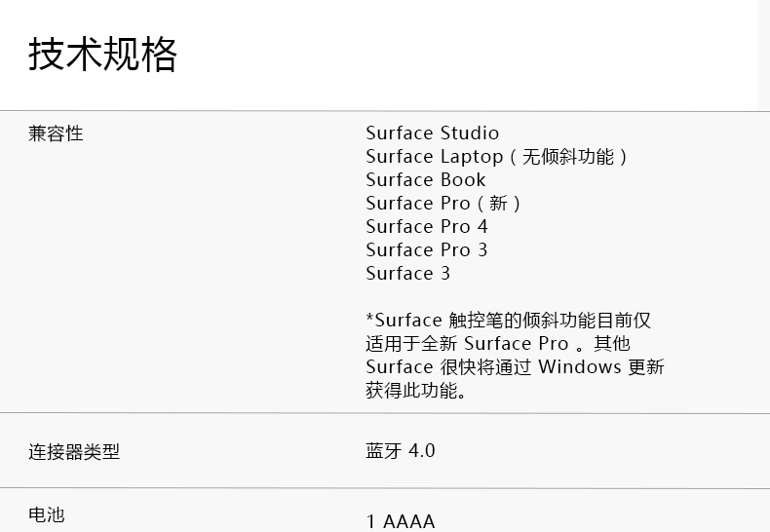Click the divider below 技术规格 header
Viewport: 770px width, 532px height.
385,110
